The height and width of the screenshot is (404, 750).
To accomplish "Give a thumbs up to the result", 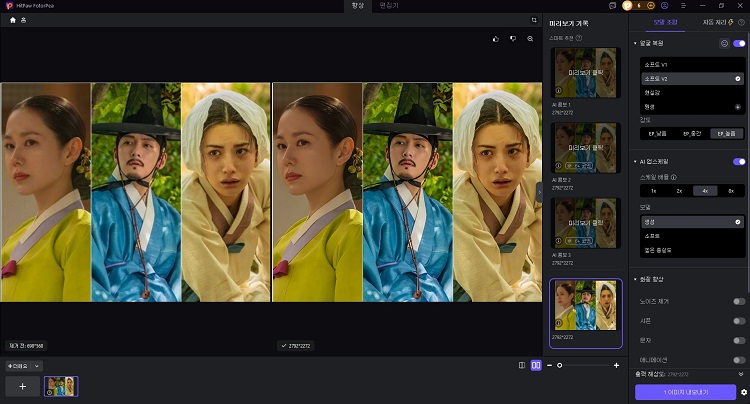I will (496, 39).
